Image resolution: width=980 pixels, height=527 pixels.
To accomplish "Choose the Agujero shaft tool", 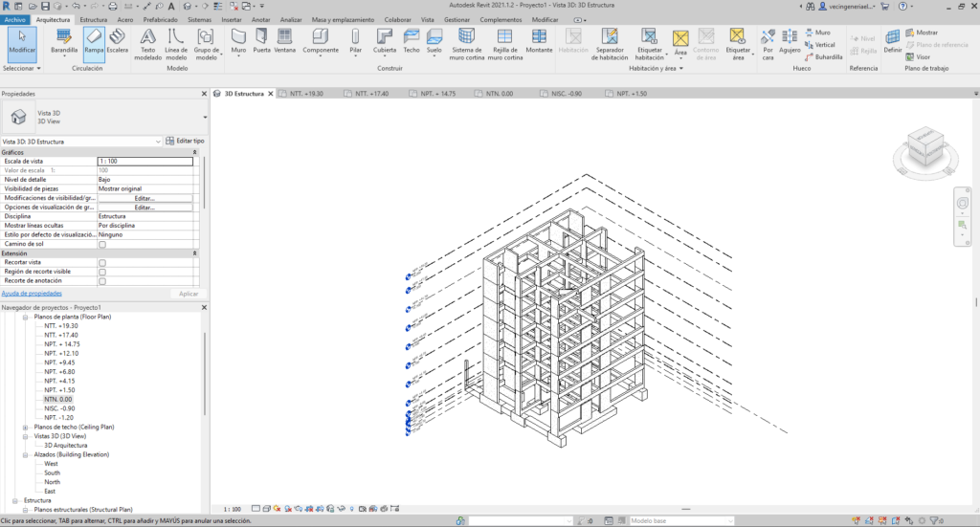I will (790, 42).
